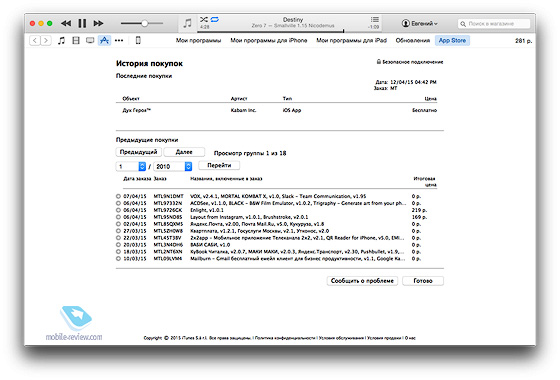The height and width of the screenshot is (380, 560).
Task: Toggle the shuffle icon
Action: [204, 19]
